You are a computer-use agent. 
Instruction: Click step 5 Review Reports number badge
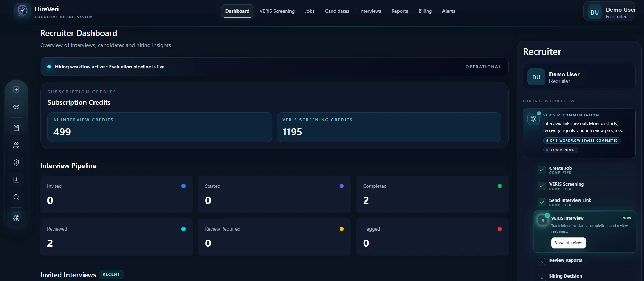(x=542, y=262)
